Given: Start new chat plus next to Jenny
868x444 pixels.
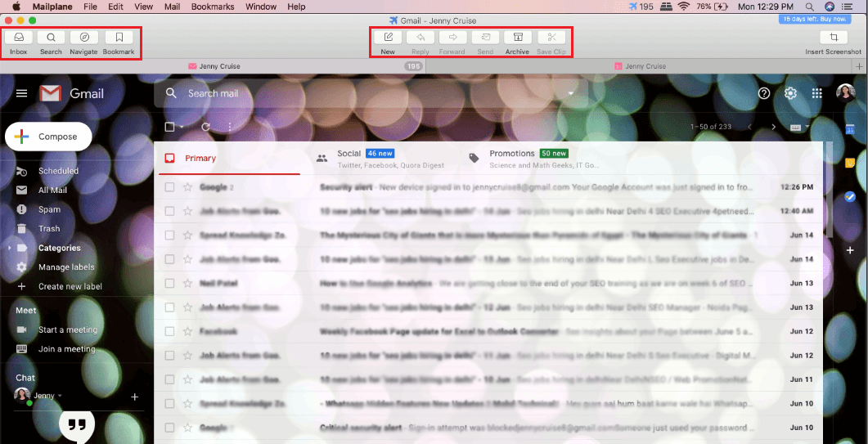Looking at the screenshot, I should pos(134,397).
